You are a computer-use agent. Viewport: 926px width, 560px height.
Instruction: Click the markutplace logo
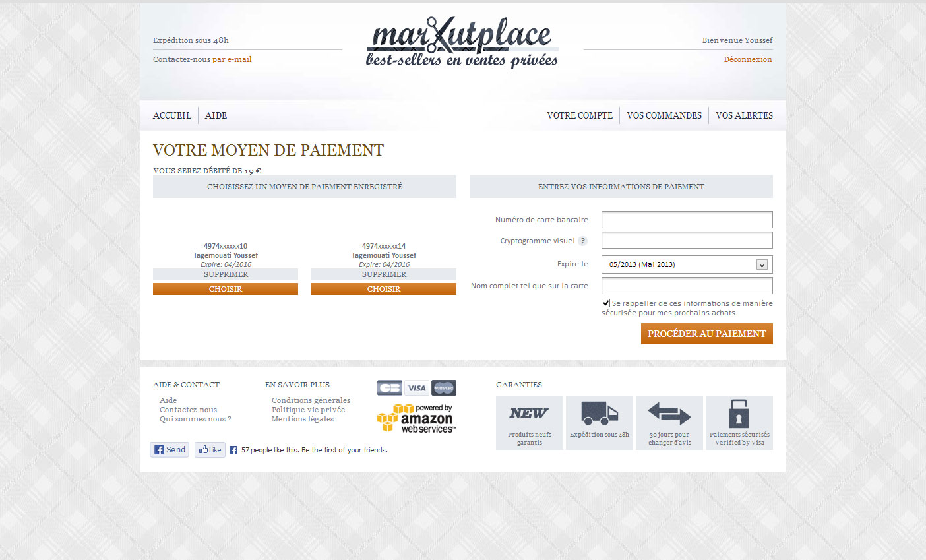pos(462,43)
